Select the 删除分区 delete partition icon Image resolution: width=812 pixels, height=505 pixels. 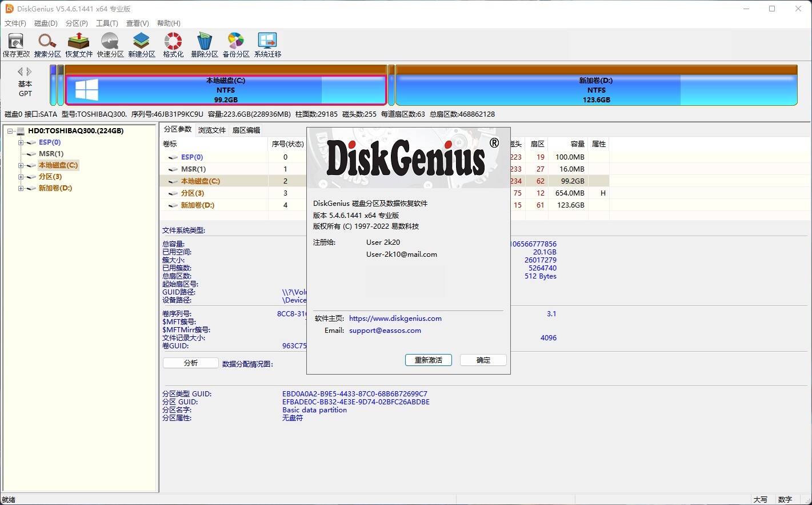click(205, 45)
